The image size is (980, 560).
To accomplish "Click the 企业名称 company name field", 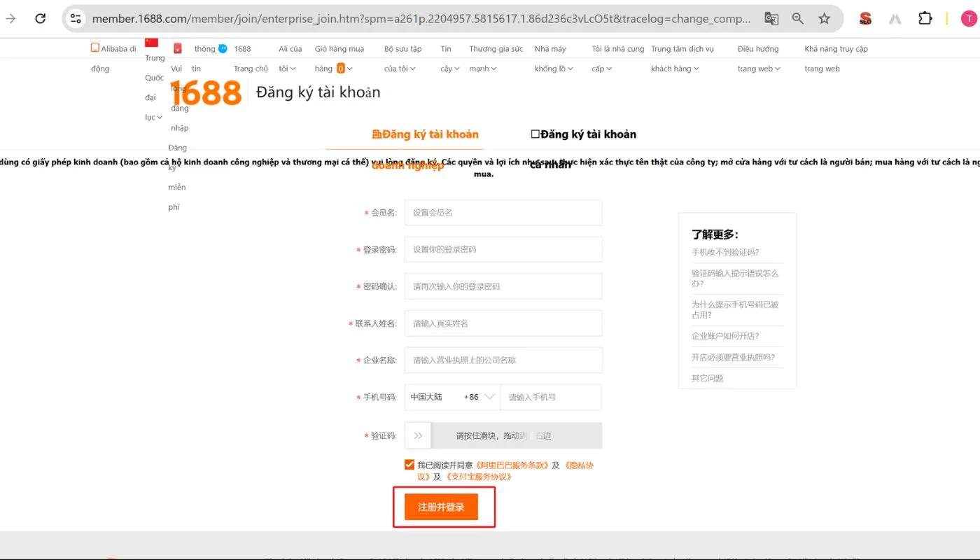I will pyautogui.click(x=503, y=360).
